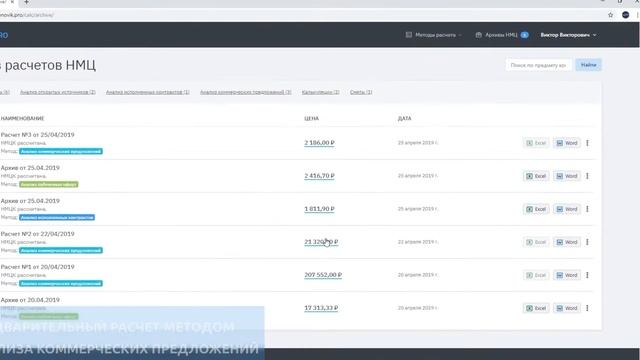640x360 pixels.
Task: Open the price link 2 416,70 ₽
Action: [x=319, y=176]
